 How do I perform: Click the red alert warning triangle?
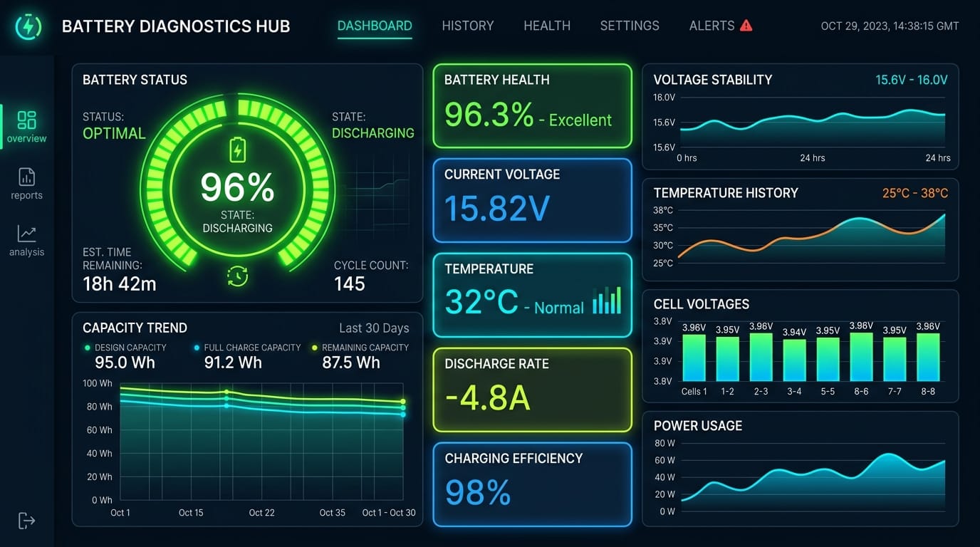pyautogui.click(x=746, y=26)
